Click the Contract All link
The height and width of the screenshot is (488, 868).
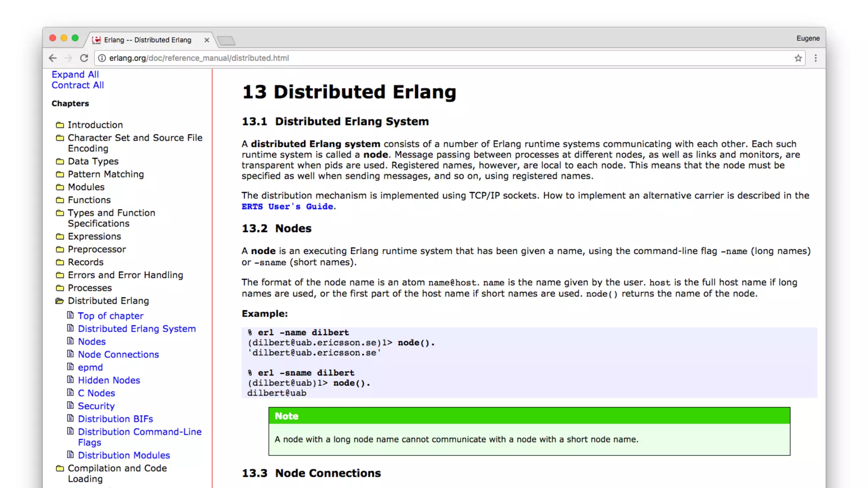pos(78,85)
